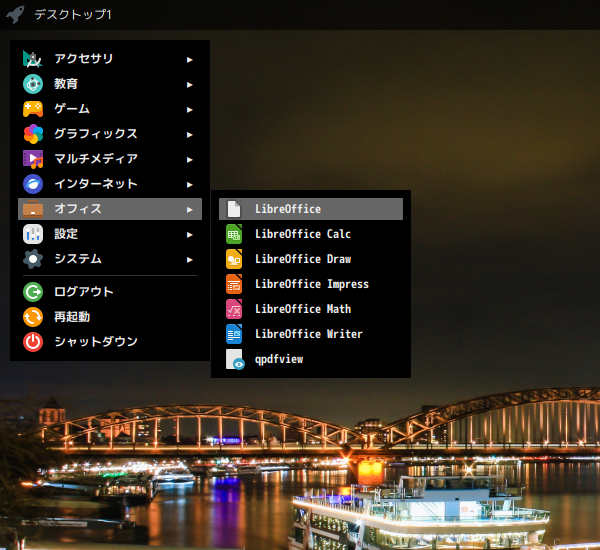Click the orange LibreOffice Impress icon
600x550 pixels.
coord(234,284)
